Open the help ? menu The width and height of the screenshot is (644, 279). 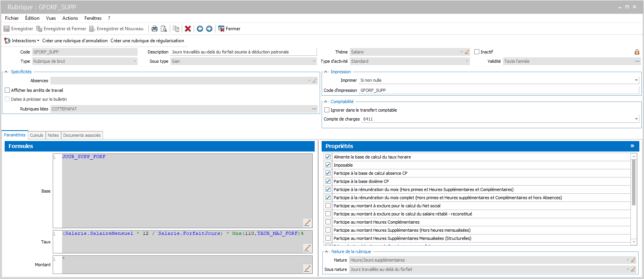click(x=109, y=18)
